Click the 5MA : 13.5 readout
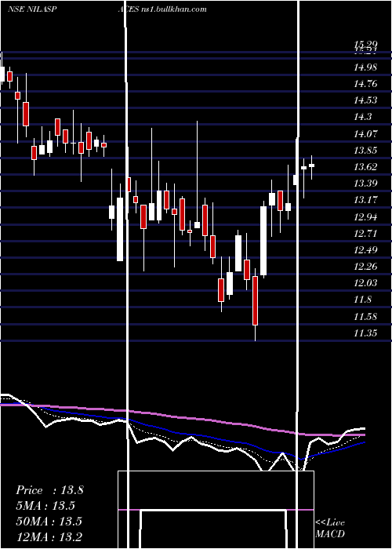The width and height of the screenshot is (392, 549). point(45,506)
